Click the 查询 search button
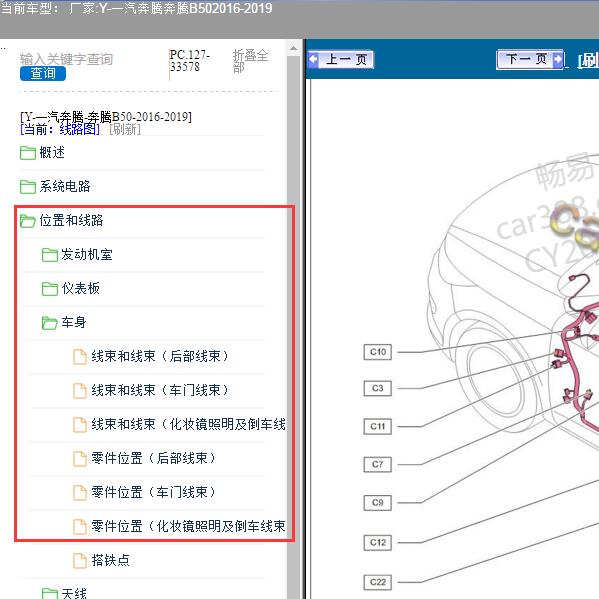This screenshot has height=599, width=599. point(43,73)
